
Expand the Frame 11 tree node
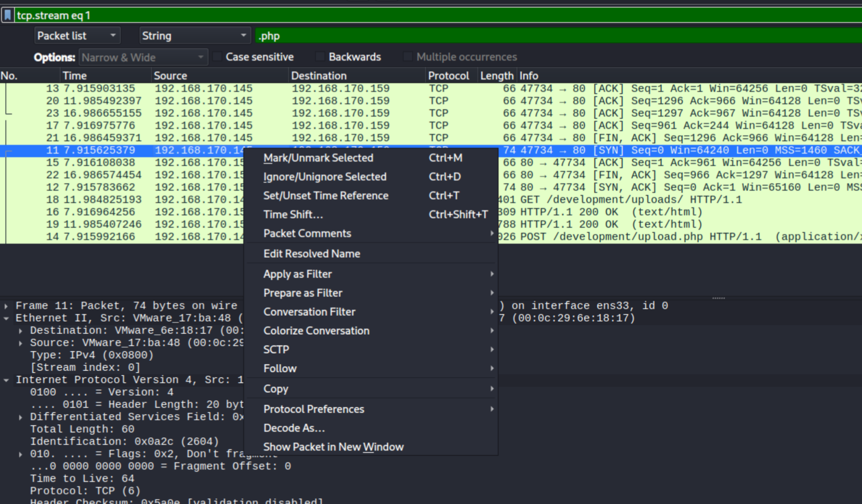point(6,306)
